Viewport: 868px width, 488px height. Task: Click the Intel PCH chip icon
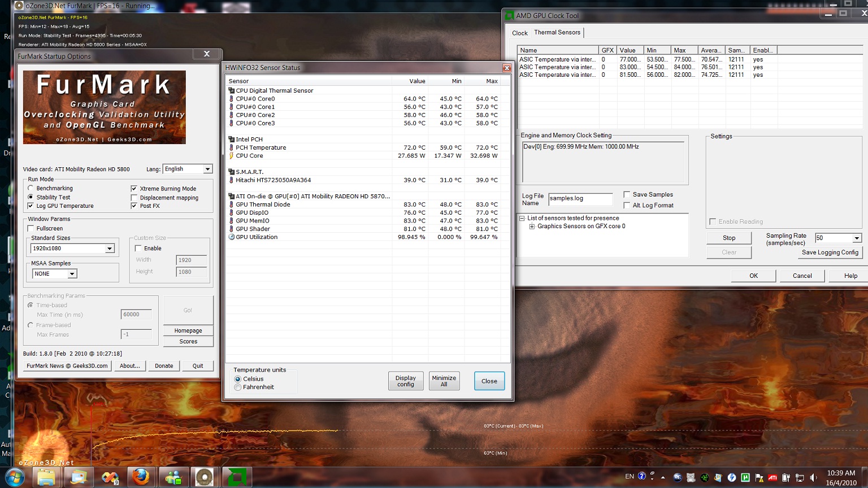click(231, 139)
